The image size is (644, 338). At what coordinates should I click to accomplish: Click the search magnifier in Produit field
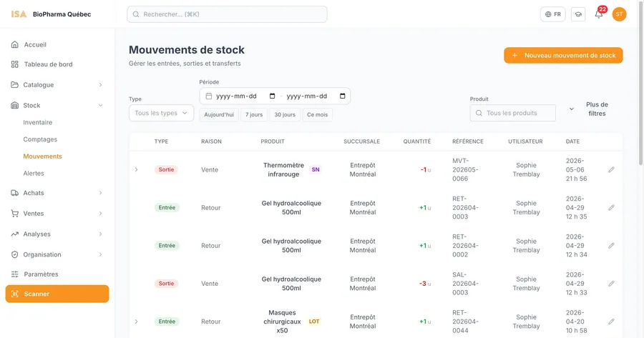pos(479,113)
